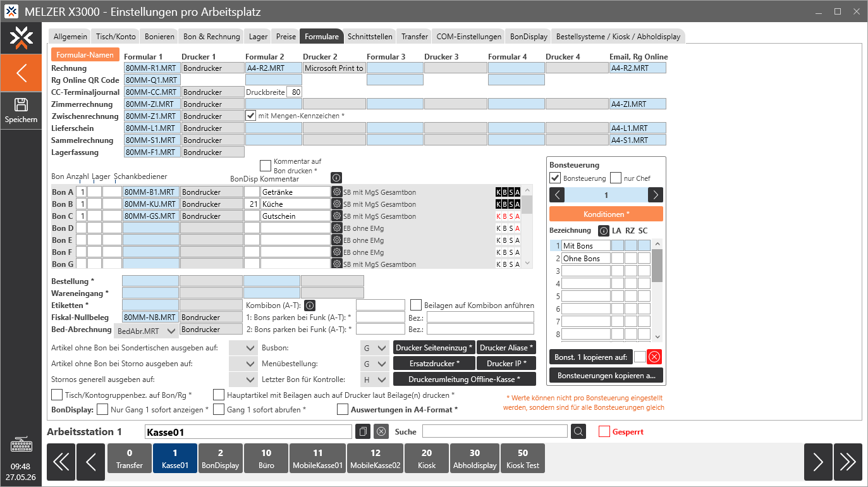Select workstation 2 BonDisplay button
The width and height of the screenshot is (868, 487).
pos(221,459)
